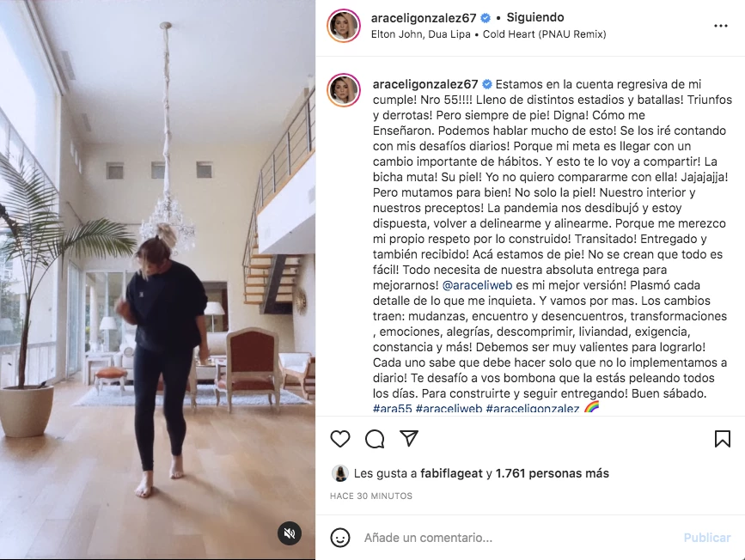
Task: Like the post with the heart icon
Action: pos(340,439)
